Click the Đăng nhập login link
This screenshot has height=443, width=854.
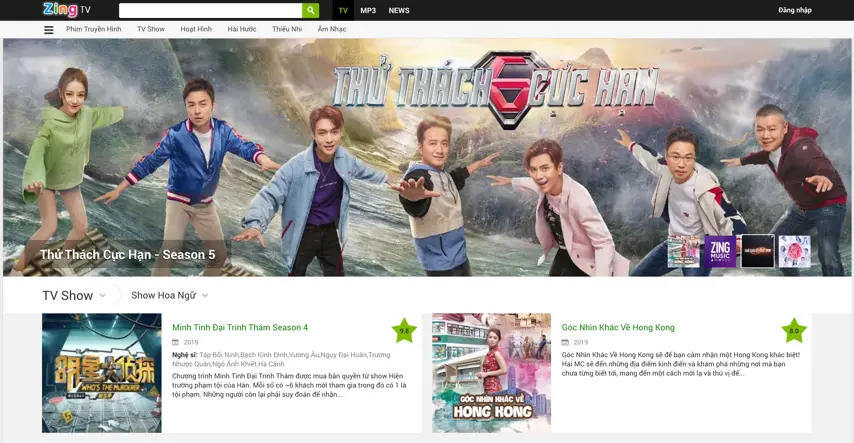click(795, 10)
